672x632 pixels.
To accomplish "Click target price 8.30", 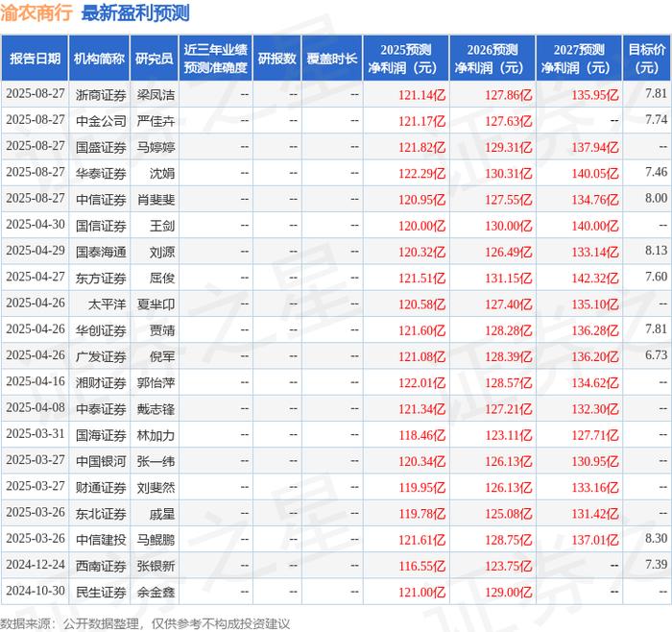I will (x=656, y=538).
